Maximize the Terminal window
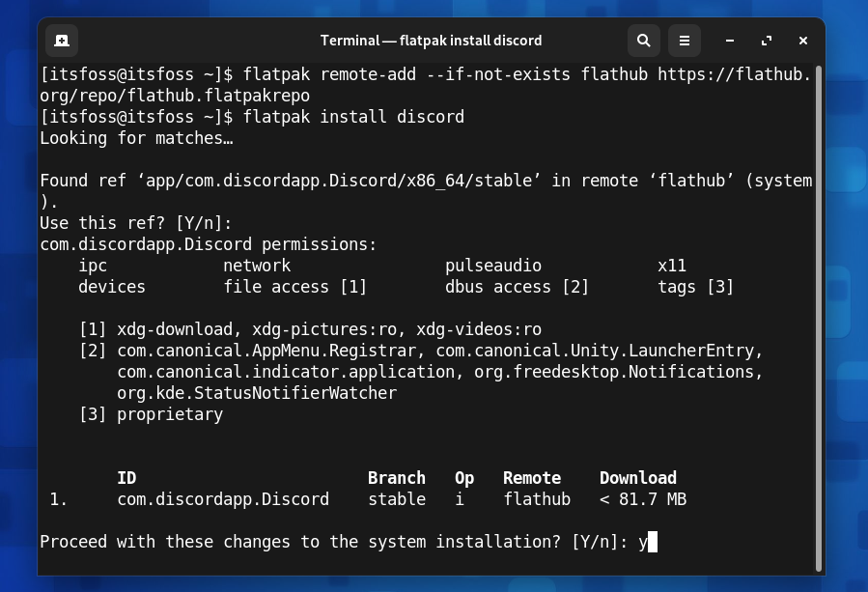 [x=767, y=41]
